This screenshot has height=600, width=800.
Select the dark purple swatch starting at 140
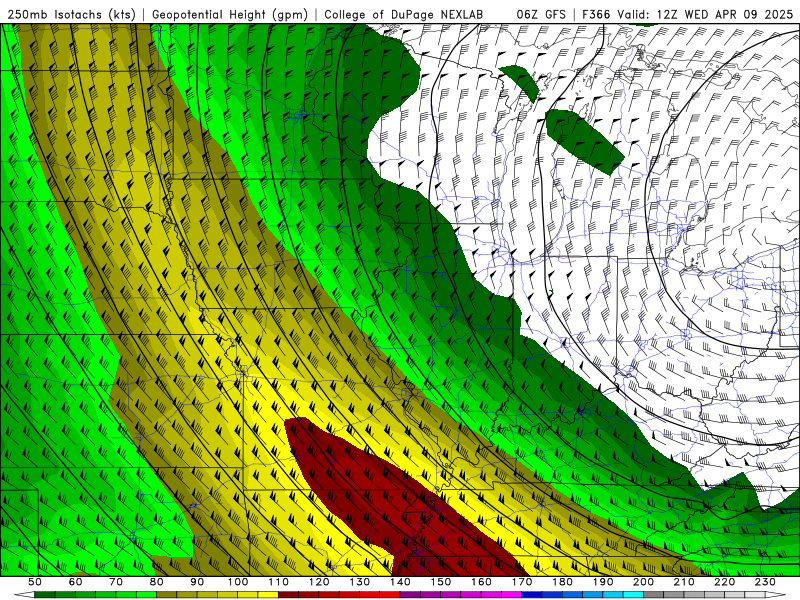410,594
